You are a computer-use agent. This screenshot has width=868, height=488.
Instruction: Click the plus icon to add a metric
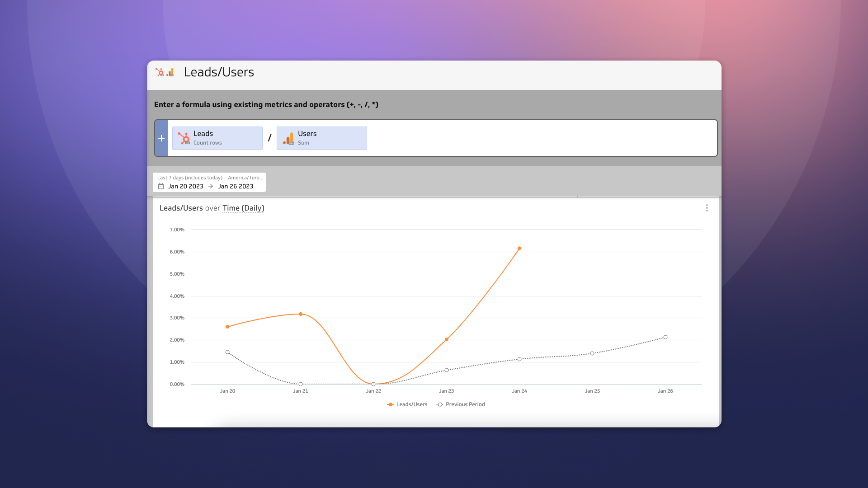(161, 138)
